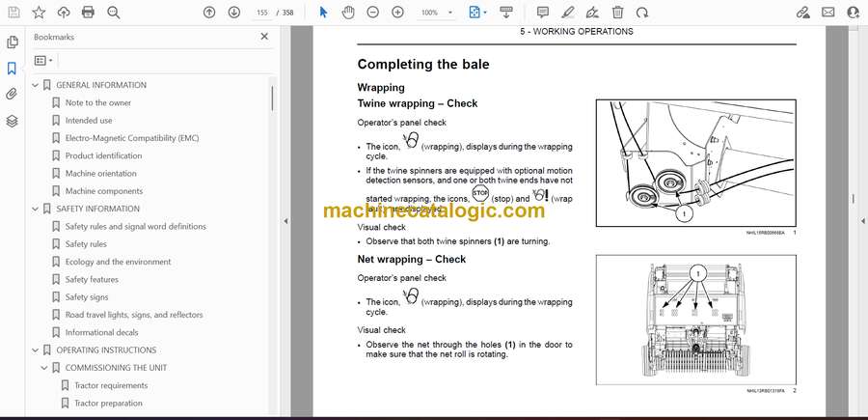Open Ecology and the environment bookmark
Image resolution: width=868 pixels, height=420 pixels.
(118, 262)
